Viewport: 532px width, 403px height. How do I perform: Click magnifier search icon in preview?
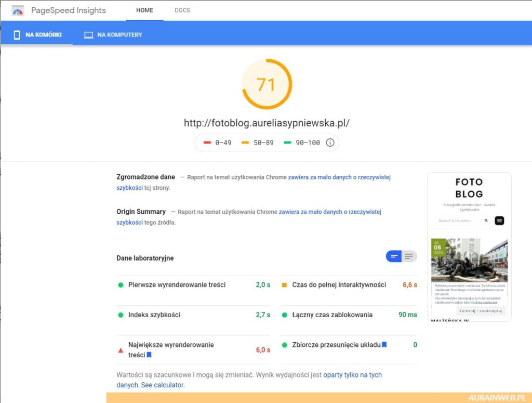(x=486, y=220)
